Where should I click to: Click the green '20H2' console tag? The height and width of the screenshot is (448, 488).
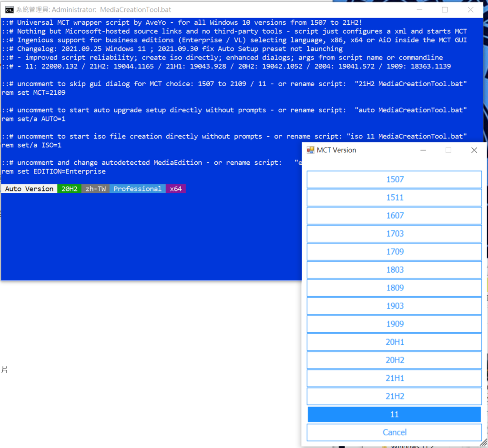click(70, 189)
